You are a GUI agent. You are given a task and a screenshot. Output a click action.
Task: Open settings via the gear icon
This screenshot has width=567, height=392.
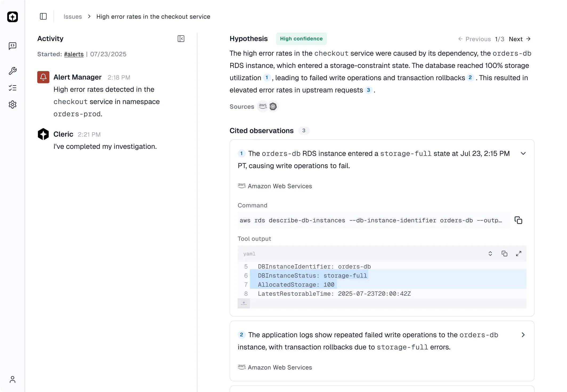[x=13, y=104]
